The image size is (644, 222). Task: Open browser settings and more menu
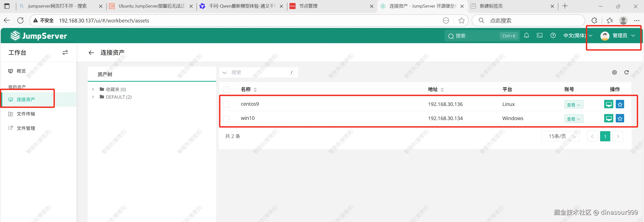[x=637, y=21]
